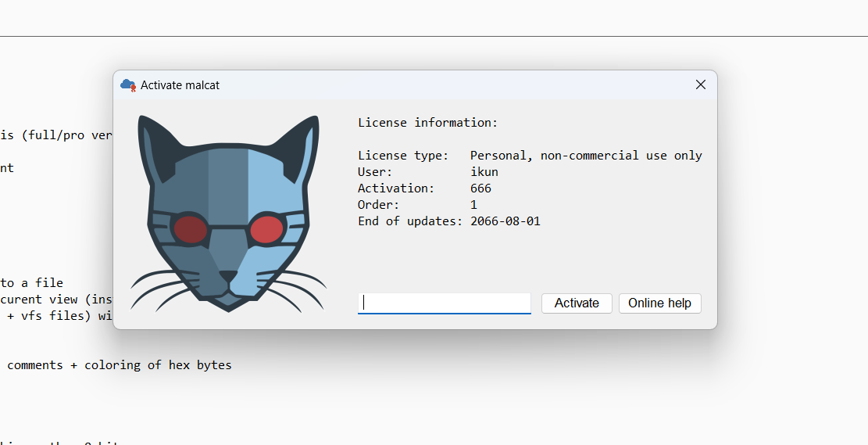The height and width of the screenshot is (445, 868).
Task: Click the 'Activate malcat' window title
Action: coord(180,84)
